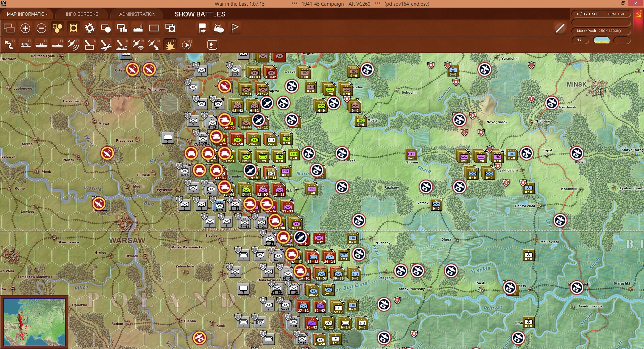The image size is (644, 349).
Task: Click the gear-shaped toolbar icon
Action: coord(90,28)
